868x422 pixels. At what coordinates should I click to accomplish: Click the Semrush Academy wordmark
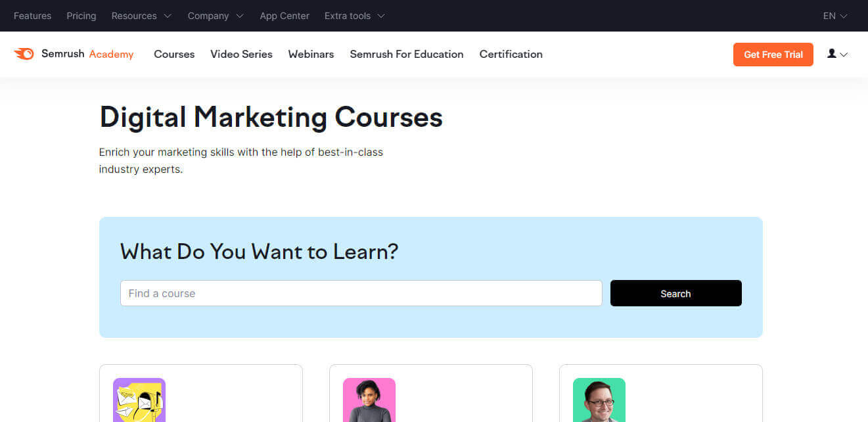[x=87, y=54]
